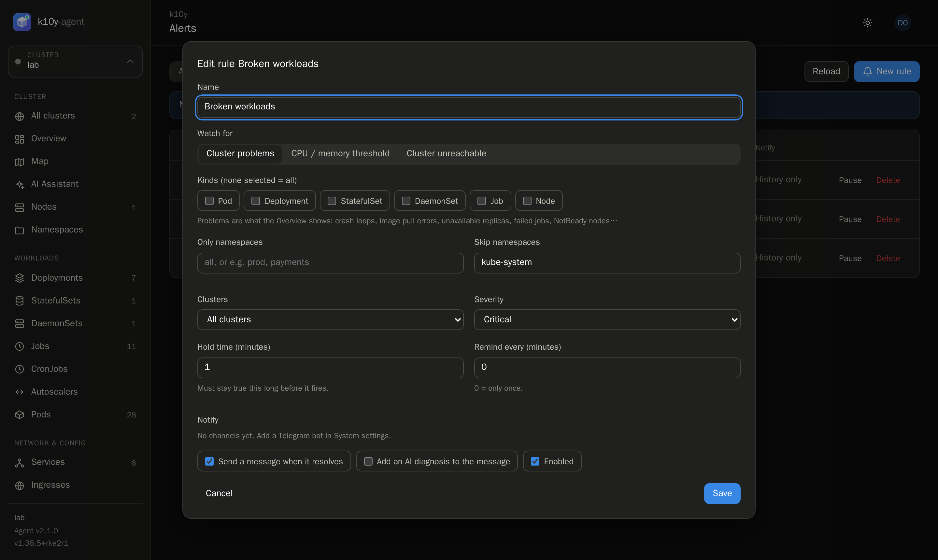Select the Cluster problems tab
This screenshot has width=938, height=560.
pyautogui.click(x=240, y=154)
